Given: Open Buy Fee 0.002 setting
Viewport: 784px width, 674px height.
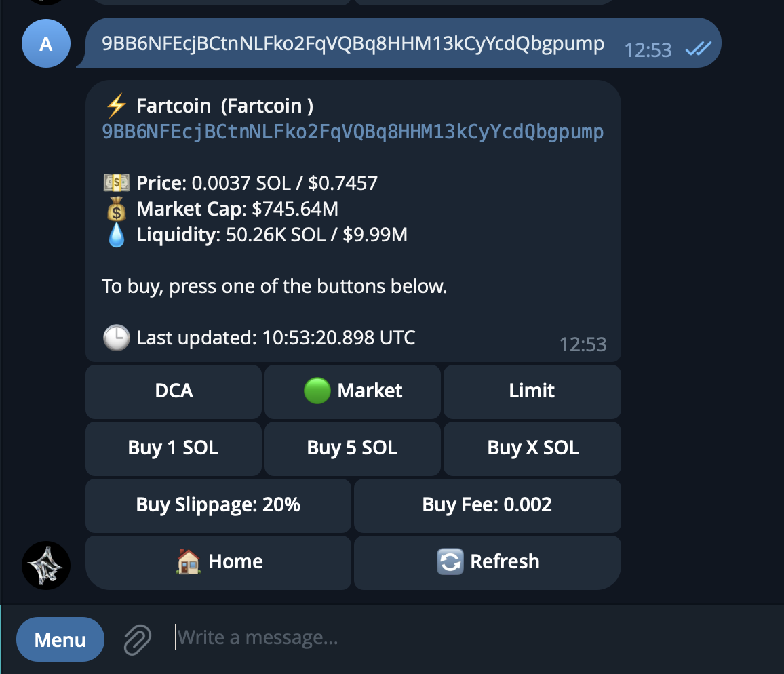Looking at the screenshot, I should tap(487, 505).
